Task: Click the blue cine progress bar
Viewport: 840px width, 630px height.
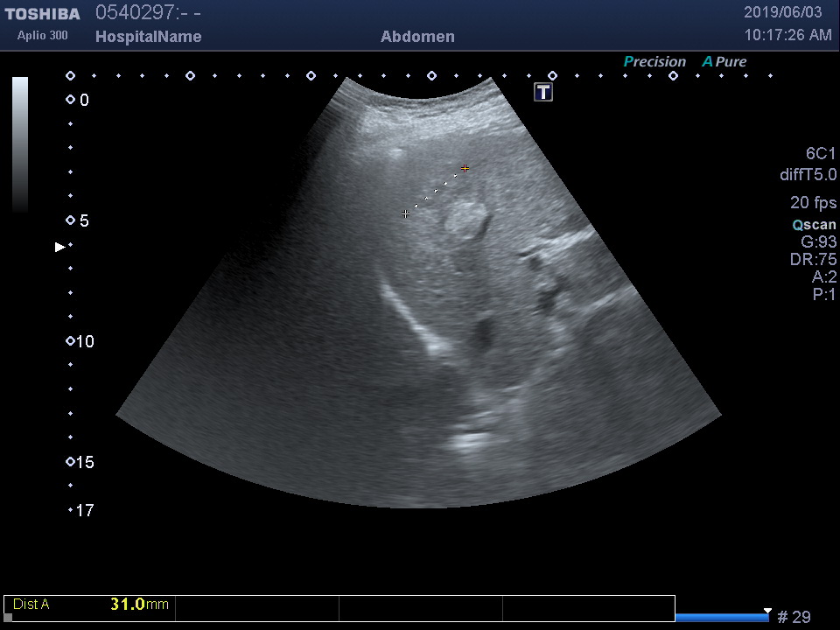Action: tap(721, 618)
